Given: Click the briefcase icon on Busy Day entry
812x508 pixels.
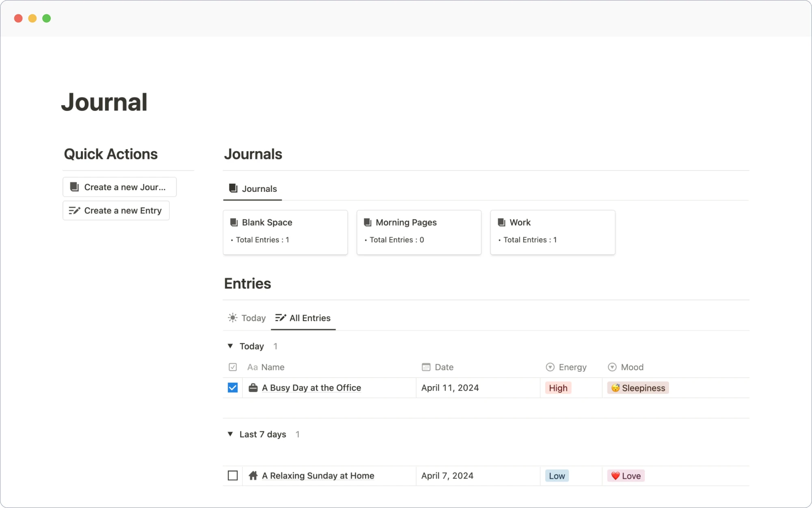Looking at the screenshot, I should tap(253, 388).
